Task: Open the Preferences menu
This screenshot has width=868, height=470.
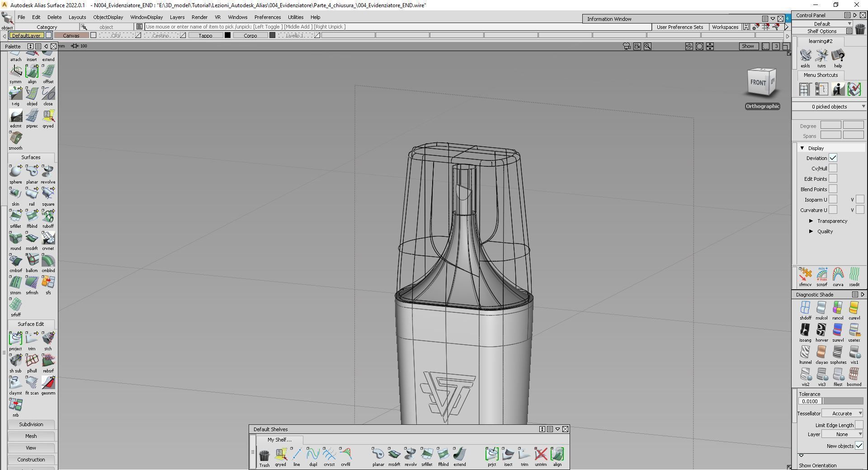Action: 268,17
